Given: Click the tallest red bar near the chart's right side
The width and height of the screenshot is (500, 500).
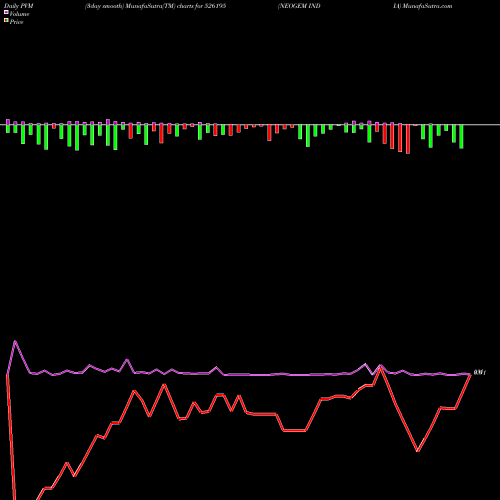Looking at the screenshot, I should pyautogui.click(x=408, y=139).
